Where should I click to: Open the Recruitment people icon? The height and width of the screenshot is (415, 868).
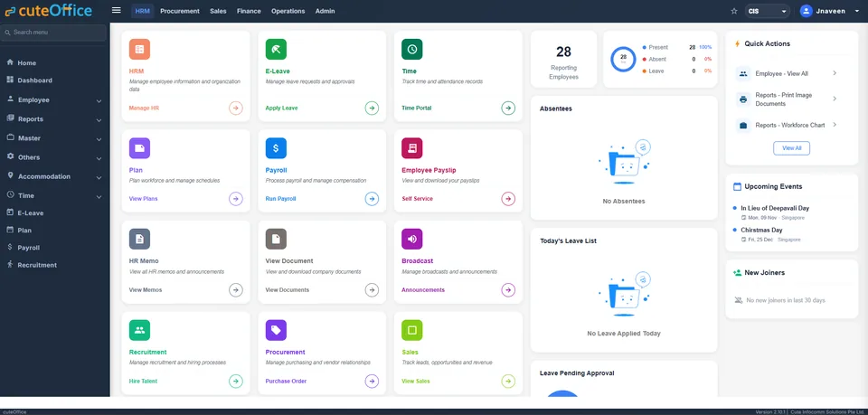point(139,330)
